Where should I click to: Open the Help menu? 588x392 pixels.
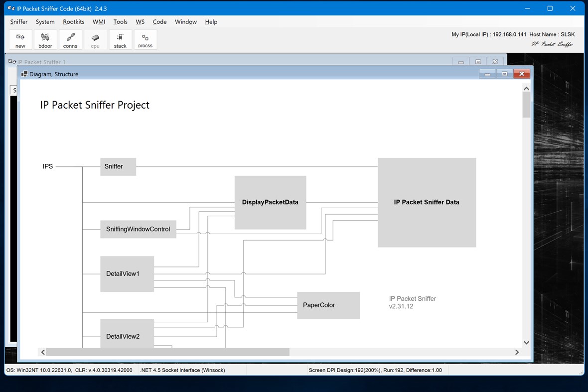[x=211, y=22]
